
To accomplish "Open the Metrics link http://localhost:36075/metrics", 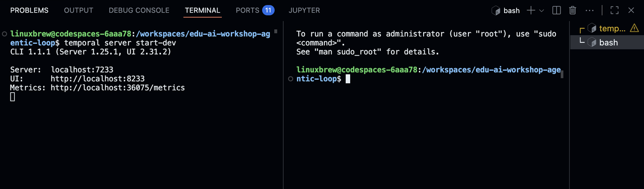I will coord(118,88).
